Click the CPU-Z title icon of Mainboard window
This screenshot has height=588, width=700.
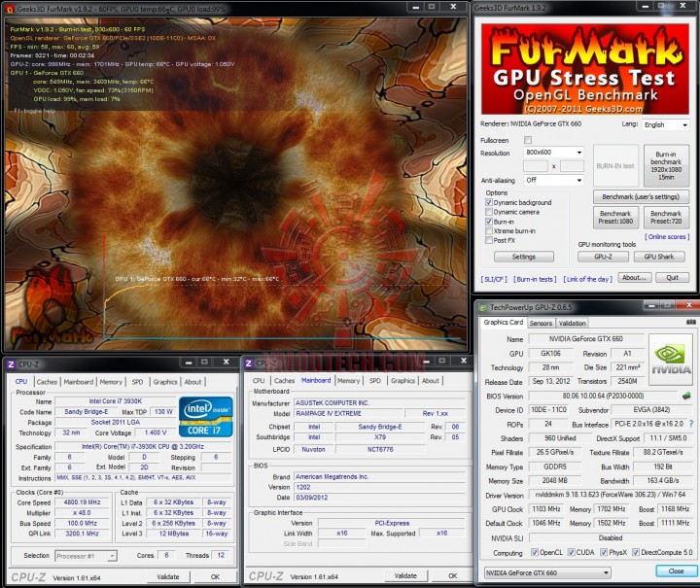[249, 363]
